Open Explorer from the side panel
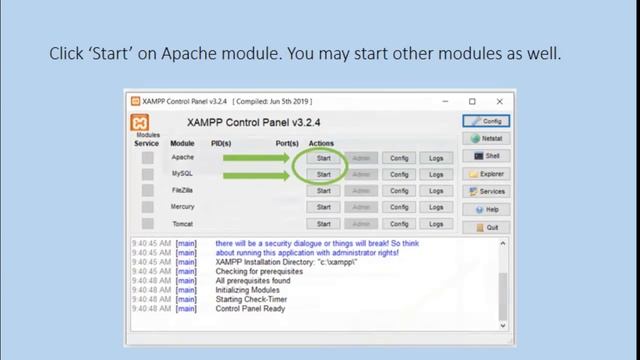 486,174
